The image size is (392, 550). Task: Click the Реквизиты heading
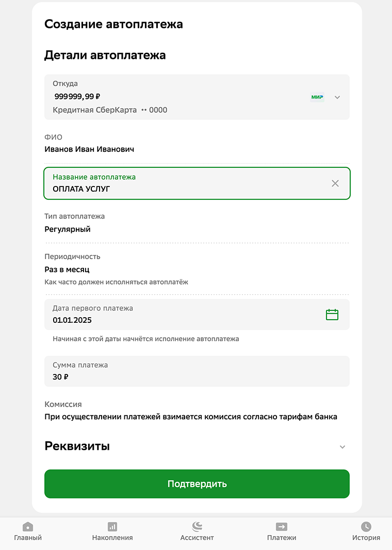click(x=77, y=446)
